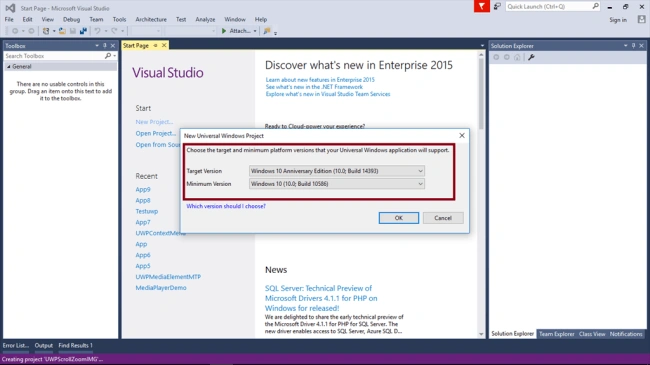Viewport: 650px width, 365px height.
Task: Click the Quick Launch search field
Action: [549, 6]
